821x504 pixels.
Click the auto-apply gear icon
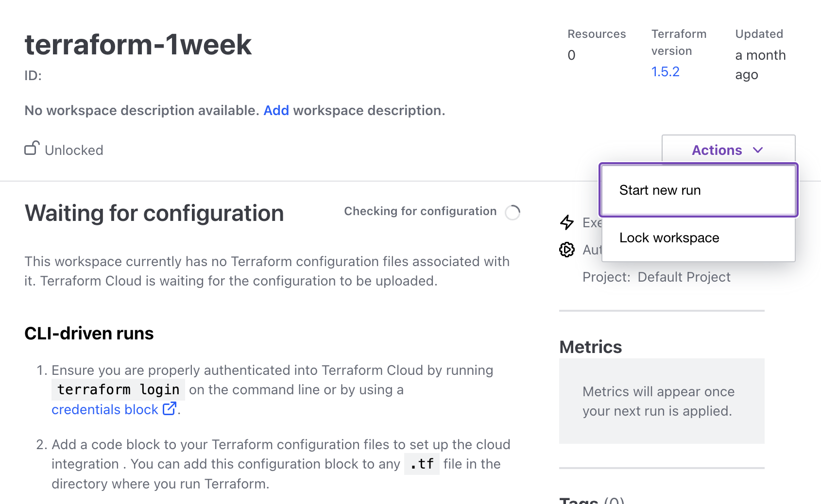(x=566, y=250)
